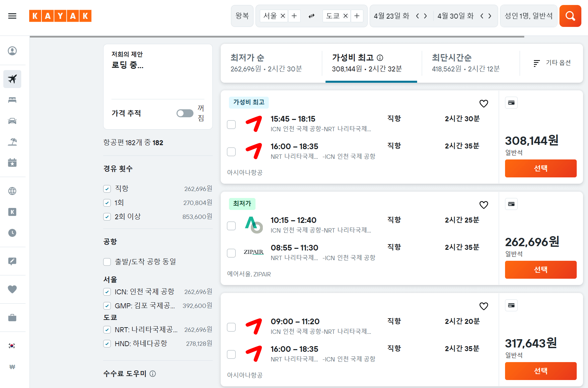588x388 pixels.
Task: Uncheck GMP 김포 airport filter
Action: 107,306
